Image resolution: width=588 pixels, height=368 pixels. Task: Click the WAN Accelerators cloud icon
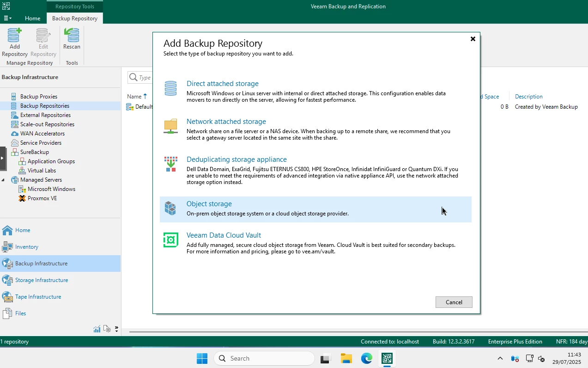tap(15, 134)
